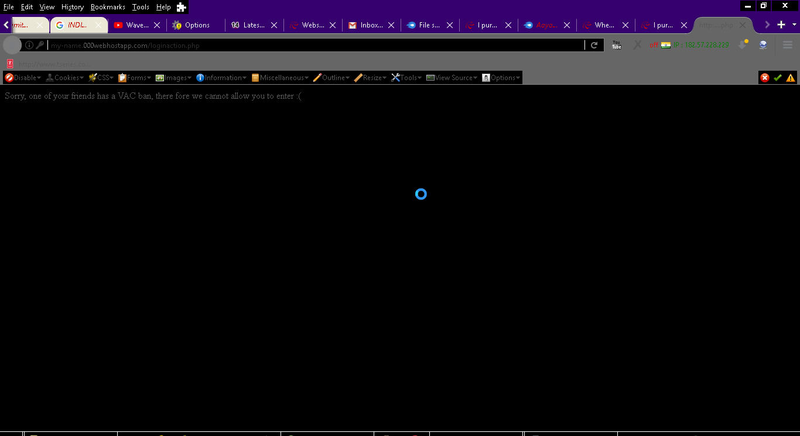Click the YouTube file downloader toolbar icon

pyautogui.click(x=616, y=45)
